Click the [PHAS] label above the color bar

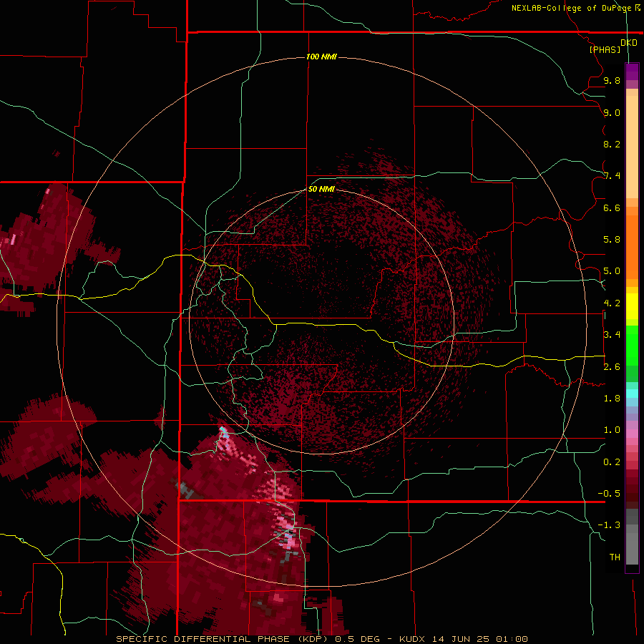click(605, 49)
